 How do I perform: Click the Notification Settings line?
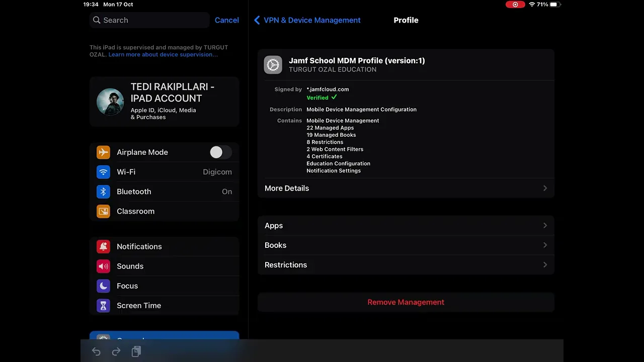pyautogui.click(x=334, y=170)
